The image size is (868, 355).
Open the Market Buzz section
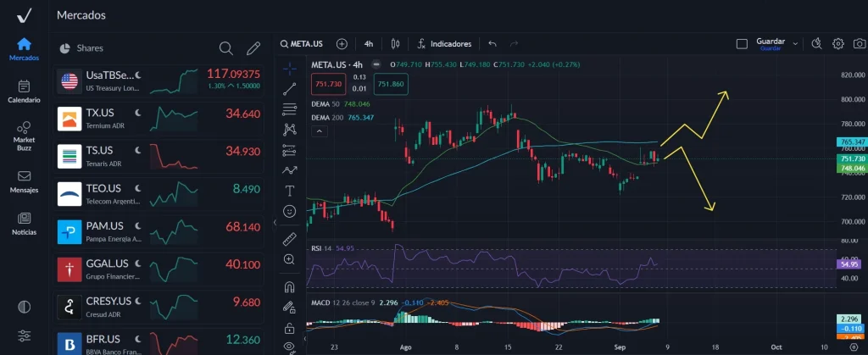24,136
